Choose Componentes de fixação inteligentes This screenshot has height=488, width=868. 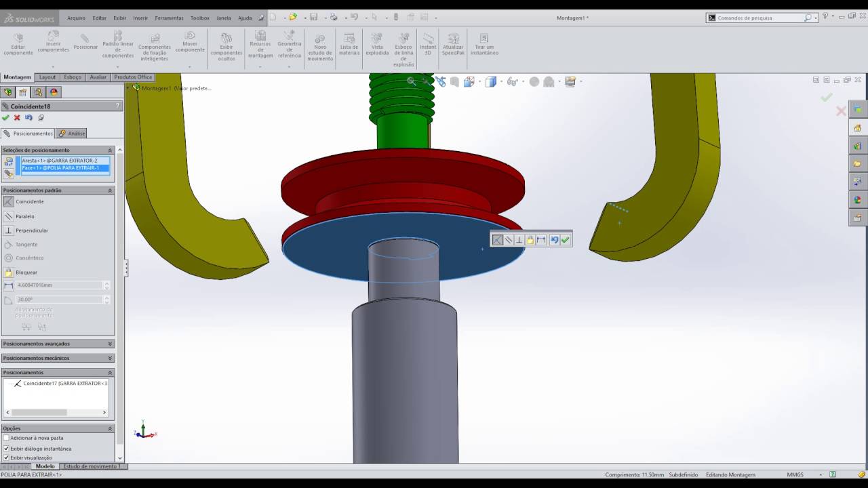(x=155, y=47)
